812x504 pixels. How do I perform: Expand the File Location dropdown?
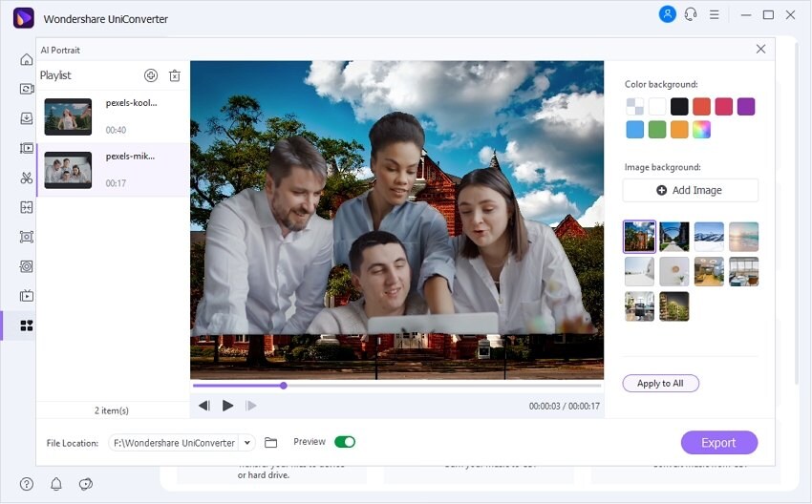tap(247, 443)
